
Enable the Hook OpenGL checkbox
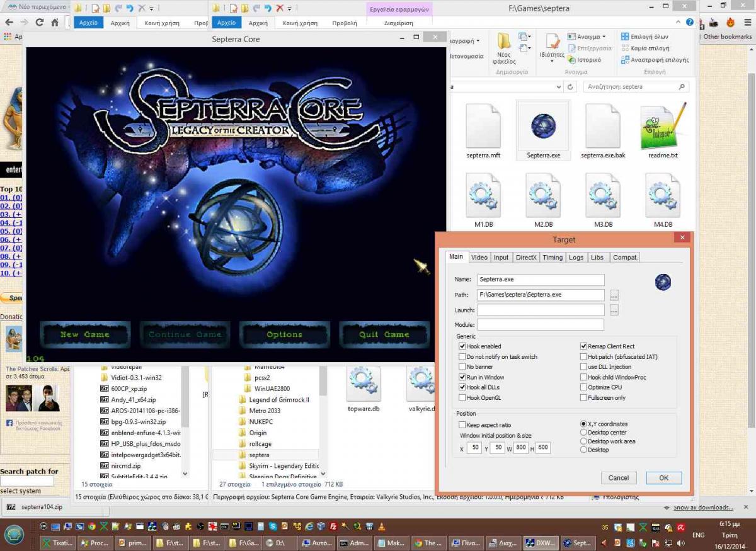[x=462, y=398]
